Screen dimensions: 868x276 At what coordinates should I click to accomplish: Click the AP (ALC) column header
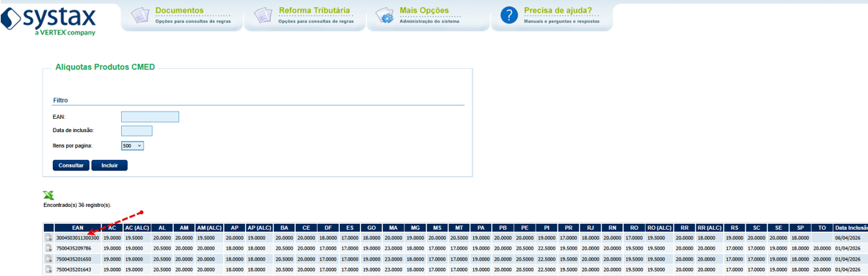(x=259, y=228)
